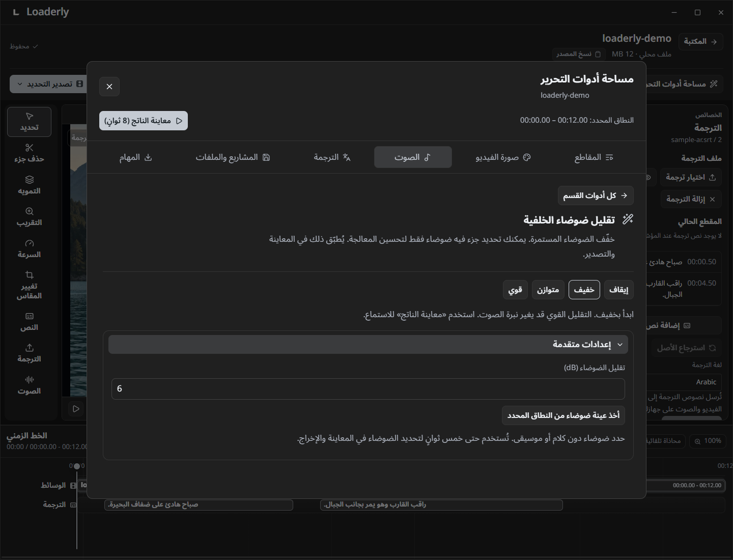
Task: Close the editing tools dialog
Action: (x=109, y=87)
